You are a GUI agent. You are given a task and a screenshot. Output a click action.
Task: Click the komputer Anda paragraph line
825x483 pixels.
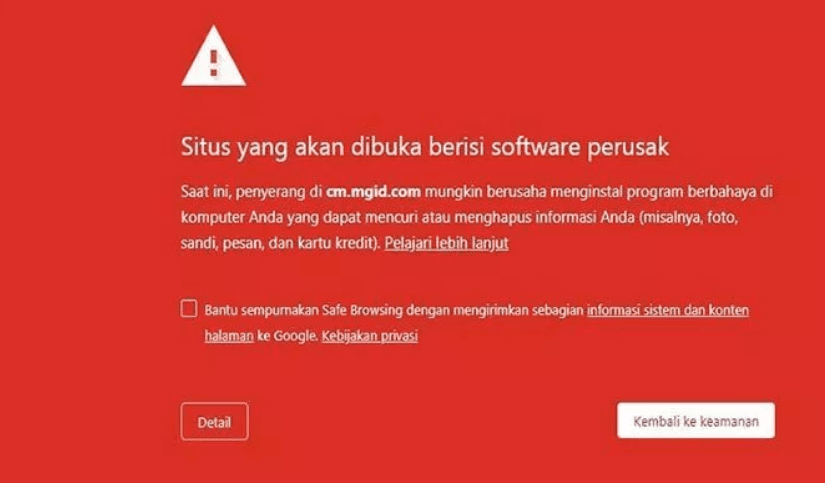459,217
